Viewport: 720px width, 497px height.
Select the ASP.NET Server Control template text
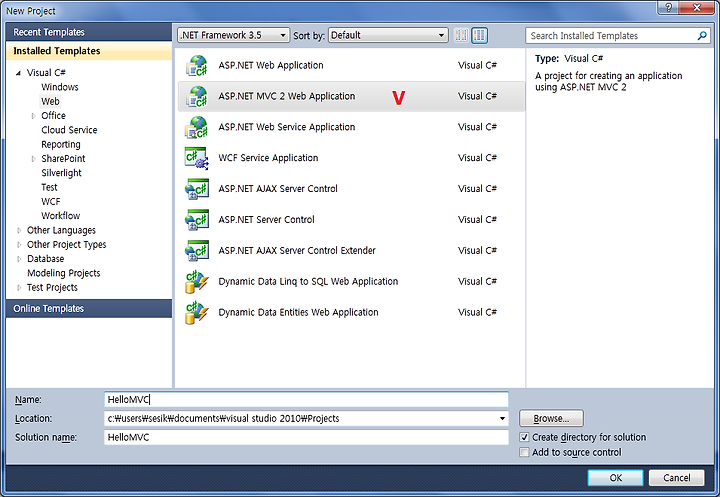pyautogui.click(x=266, y=220)
